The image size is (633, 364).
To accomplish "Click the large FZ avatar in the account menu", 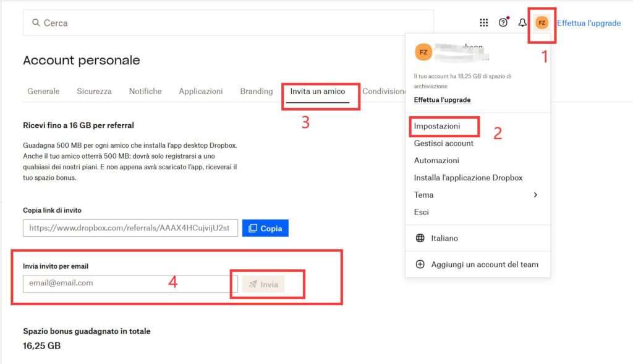I will click(423, 52).
